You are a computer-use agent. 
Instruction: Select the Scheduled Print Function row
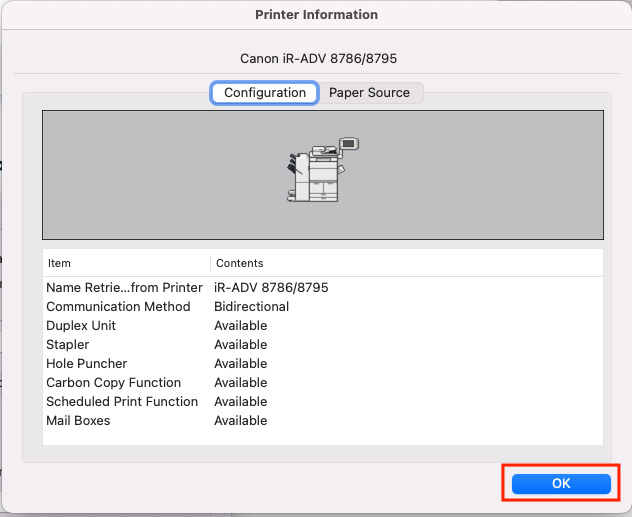[x=323, y=401]
